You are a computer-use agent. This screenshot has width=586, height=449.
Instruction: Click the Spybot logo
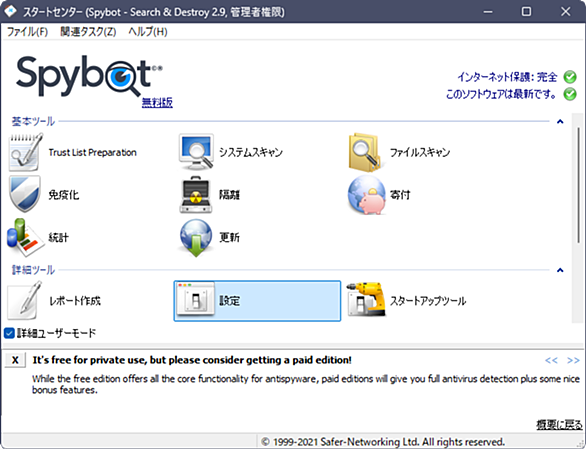point(89,76)
